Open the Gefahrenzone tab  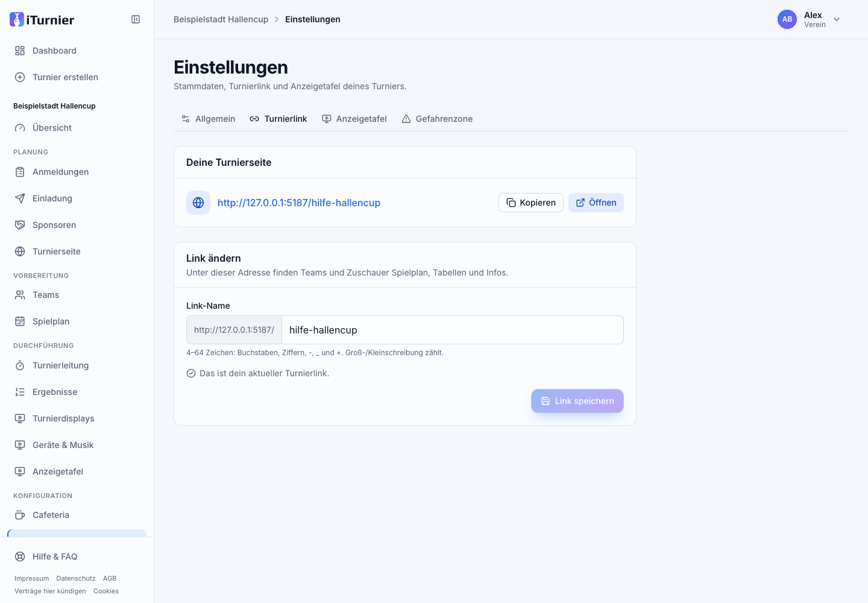pos(437,119)
